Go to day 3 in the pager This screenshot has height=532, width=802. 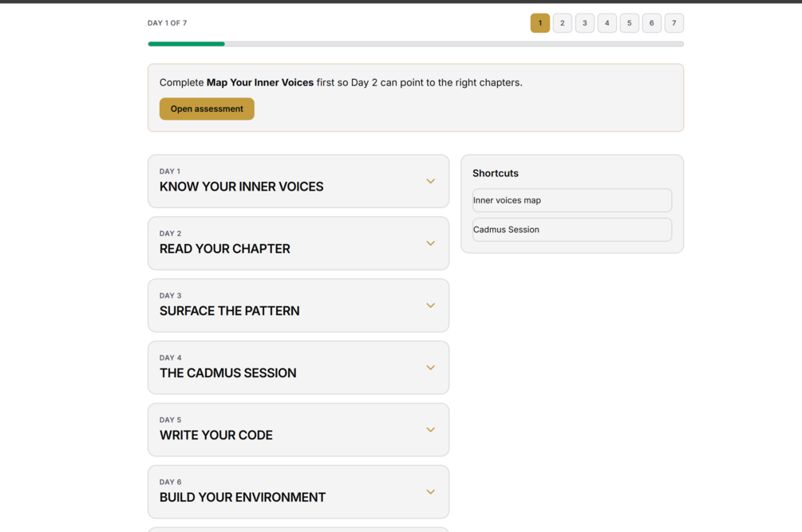585,23
